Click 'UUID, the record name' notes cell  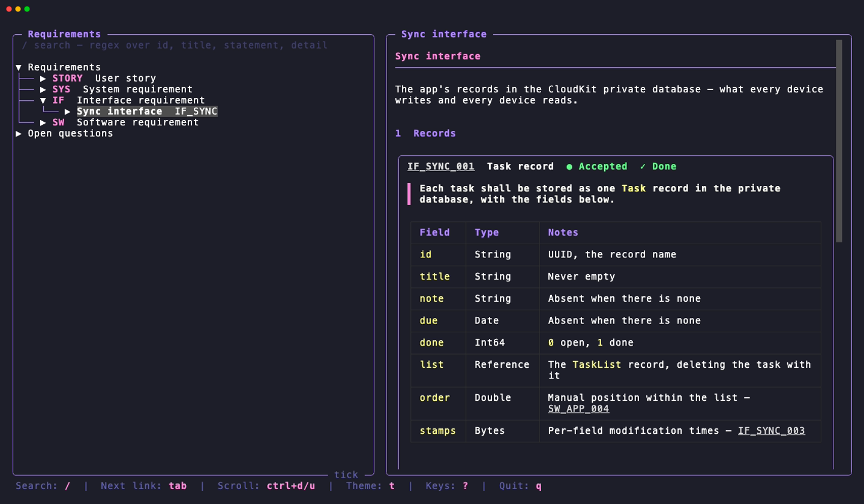680,254
